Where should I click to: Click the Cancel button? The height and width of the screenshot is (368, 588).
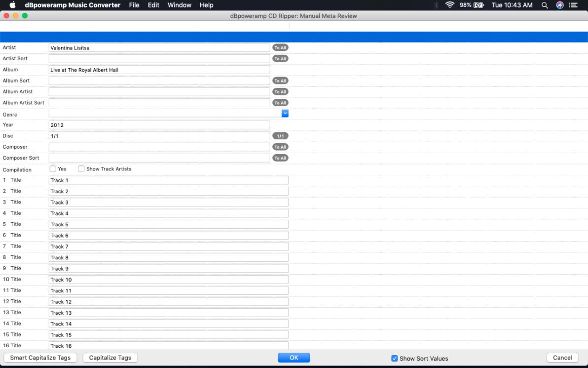coord(562,358)
